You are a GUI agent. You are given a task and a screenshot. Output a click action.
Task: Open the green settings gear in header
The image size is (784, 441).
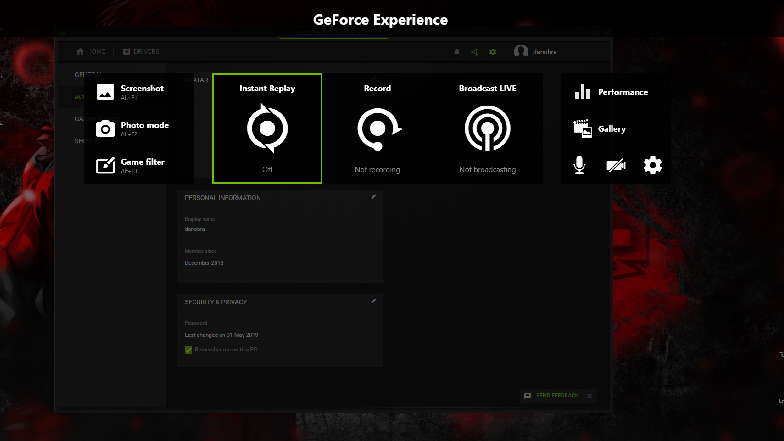click(x=492, y=52)
